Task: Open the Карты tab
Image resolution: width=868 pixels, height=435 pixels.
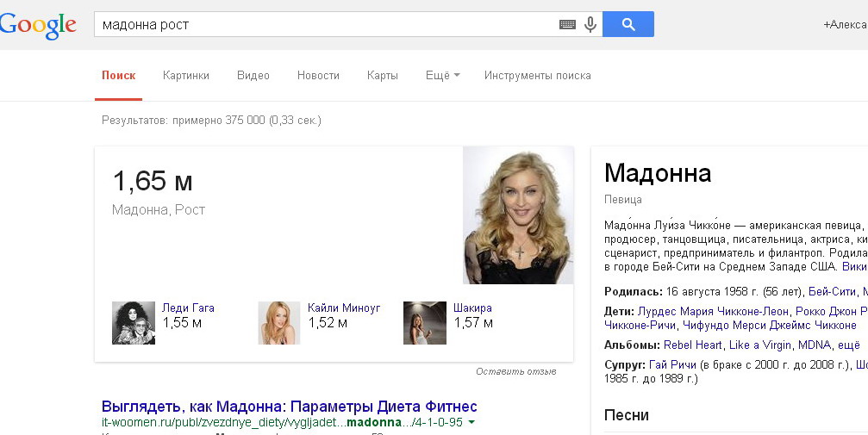Action: [x=382, y=76]
